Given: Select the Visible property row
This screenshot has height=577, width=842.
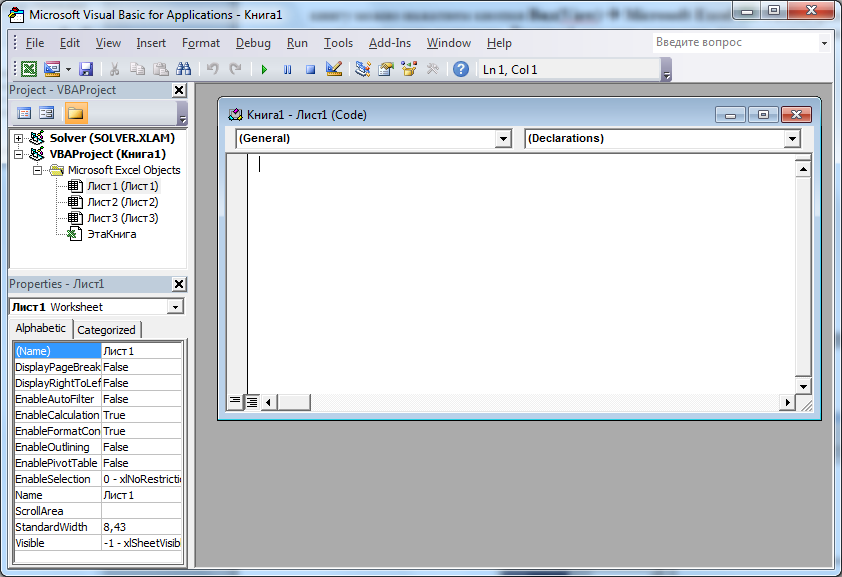Looking at the screenshot, I should pyautogui.click(x=98, y=543).
